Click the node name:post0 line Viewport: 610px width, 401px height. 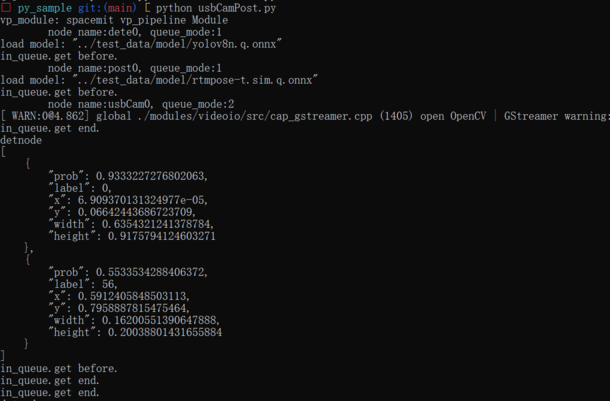(135, 68)
